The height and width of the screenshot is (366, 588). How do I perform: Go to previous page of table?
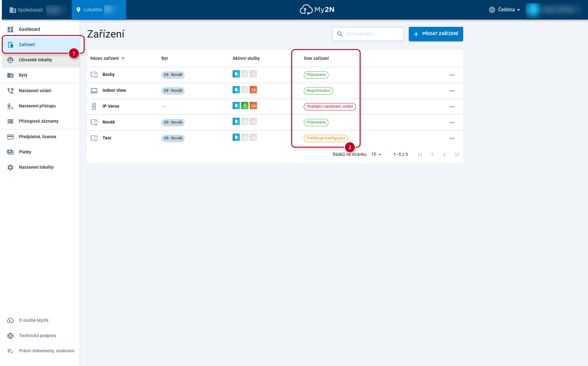(x=432, y=155)
